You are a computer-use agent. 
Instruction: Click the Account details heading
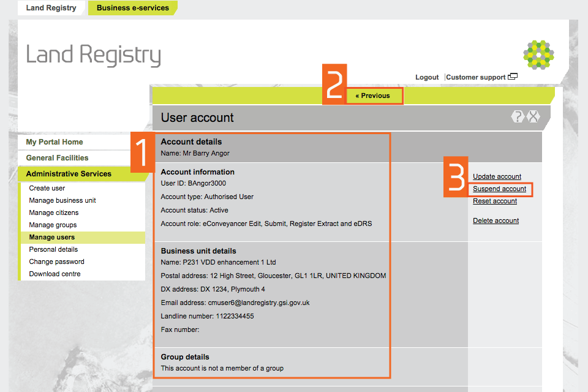coord(191,142)
